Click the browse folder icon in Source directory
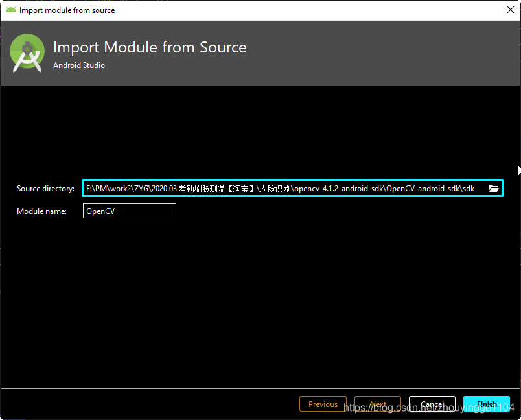Viewport: 521px width, 420px height. 494,189
